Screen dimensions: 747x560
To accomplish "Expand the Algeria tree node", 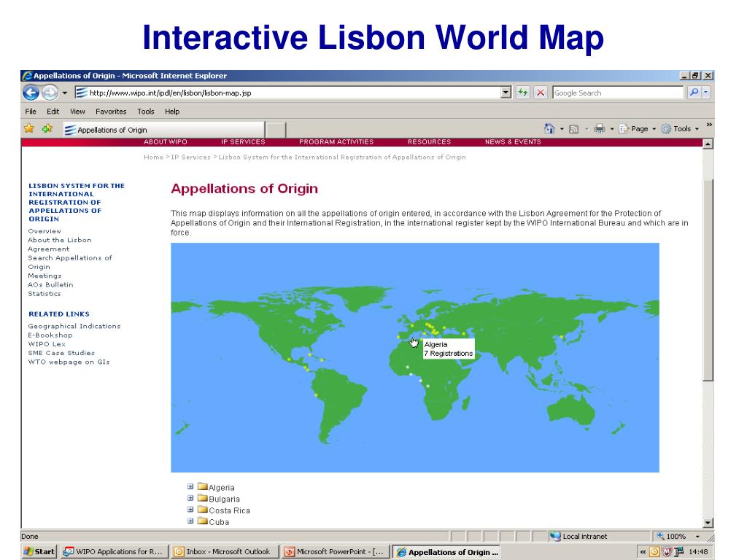I will [190, 486].
